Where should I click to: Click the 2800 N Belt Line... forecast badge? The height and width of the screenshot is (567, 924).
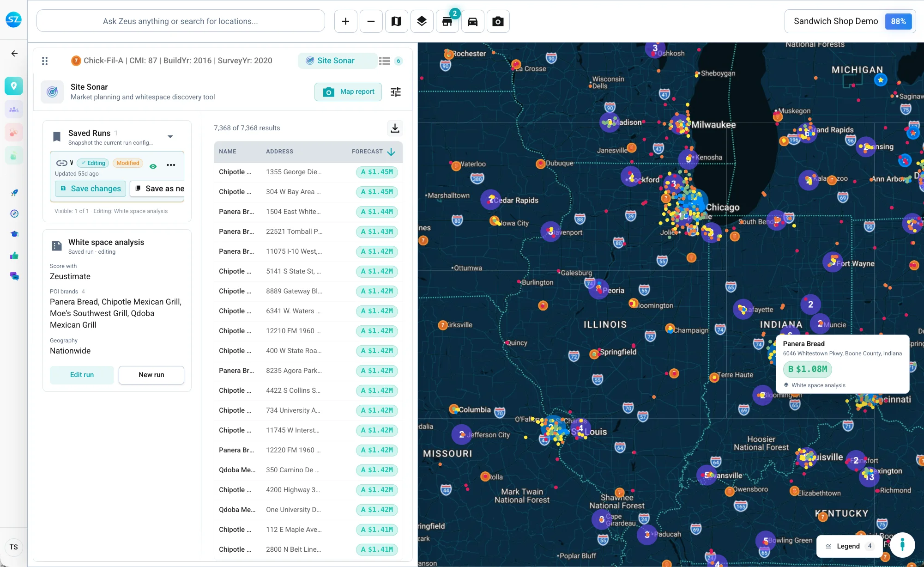coord(377,549)
